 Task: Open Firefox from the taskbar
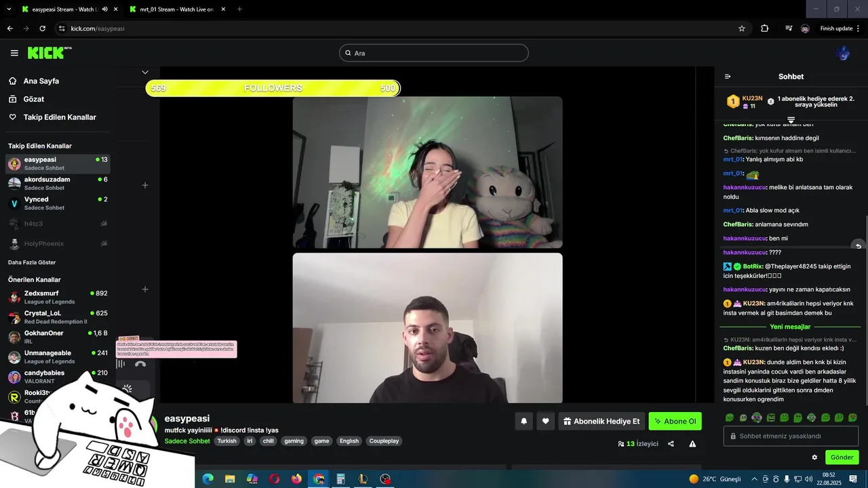coord(296,479)
